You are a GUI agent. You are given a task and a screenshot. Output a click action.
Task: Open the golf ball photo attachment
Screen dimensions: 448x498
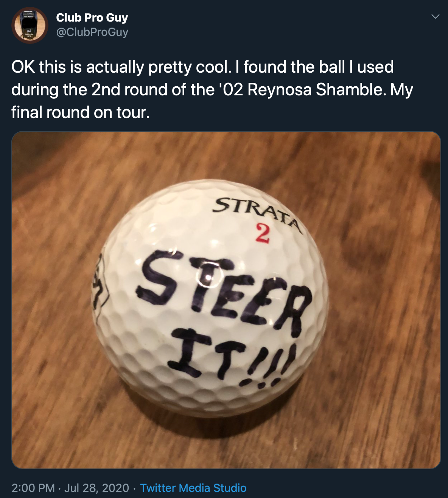tap(226, 300)
